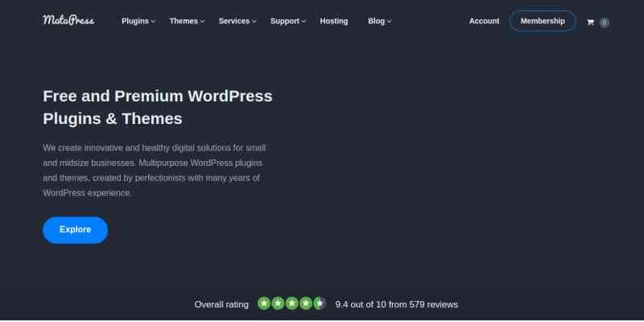Open the shopping cart icon
This screenshot has height=322, width=644.
(590, 22)
